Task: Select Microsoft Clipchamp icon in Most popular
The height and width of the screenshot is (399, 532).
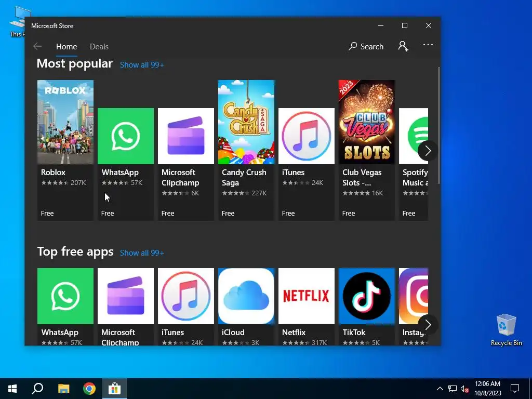Action: click(186, 136)
